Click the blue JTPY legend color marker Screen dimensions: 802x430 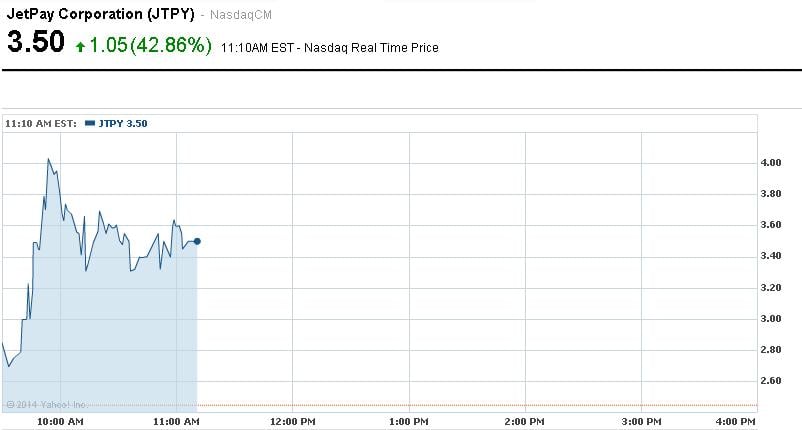(90, 123)
